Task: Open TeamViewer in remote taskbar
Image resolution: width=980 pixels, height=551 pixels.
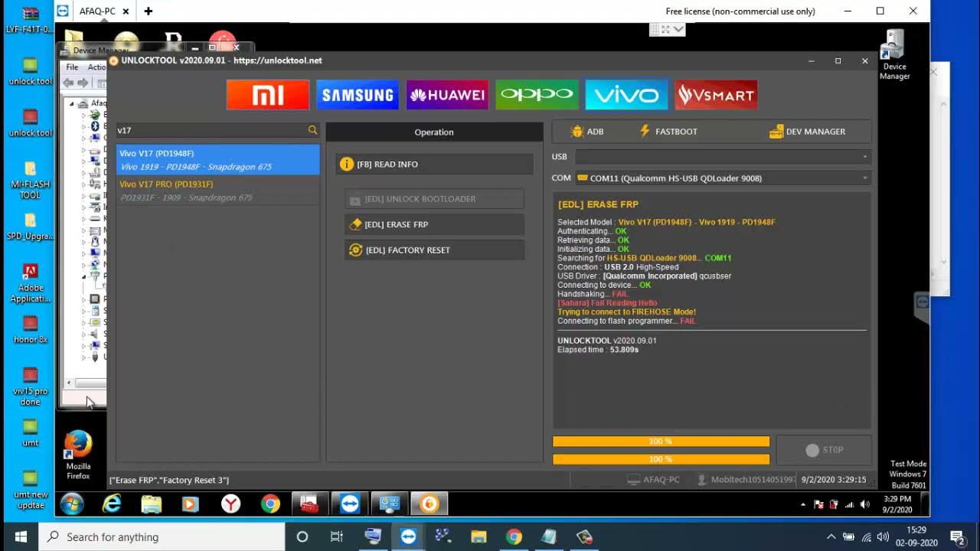Action: [x=349, y=504]
